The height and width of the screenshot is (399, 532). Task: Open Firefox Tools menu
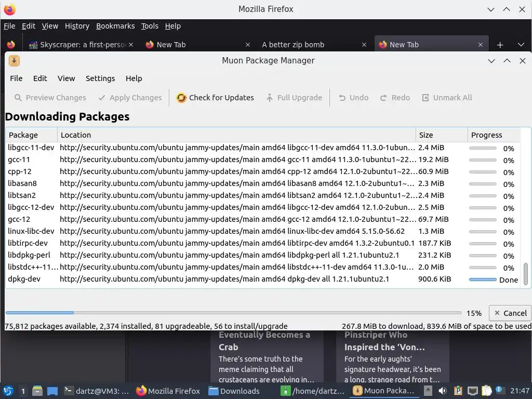pos(150,26)
